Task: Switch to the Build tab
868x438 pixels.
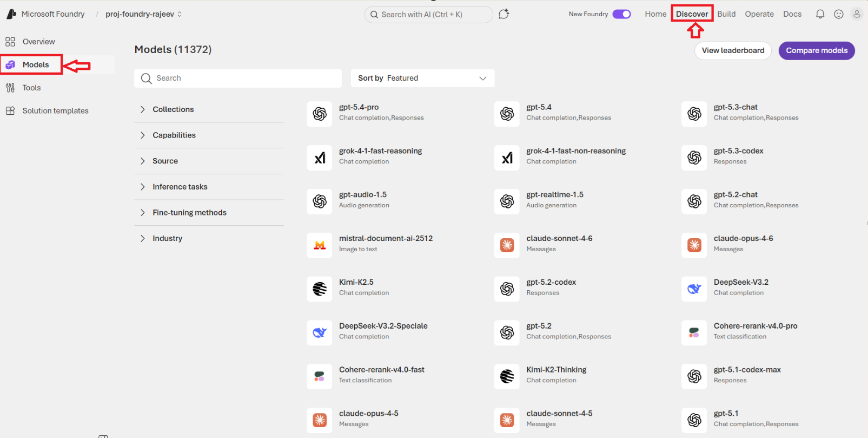Action: (726, 14)
